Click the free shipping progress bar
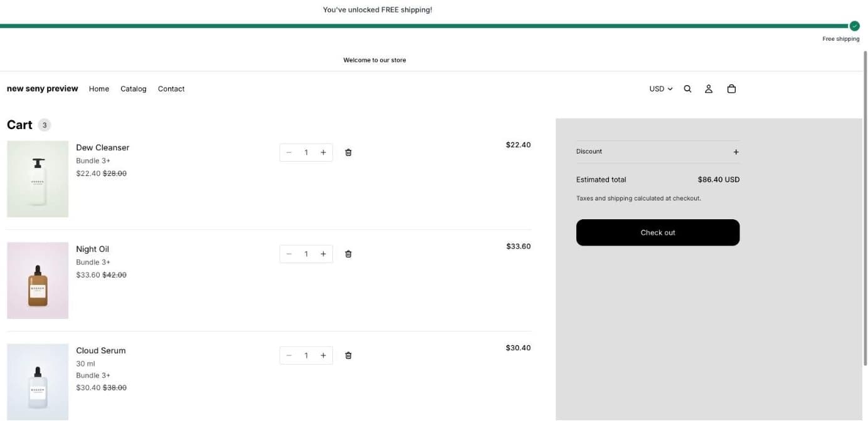This screenshot has height=426, width=868. click(425, 26)
